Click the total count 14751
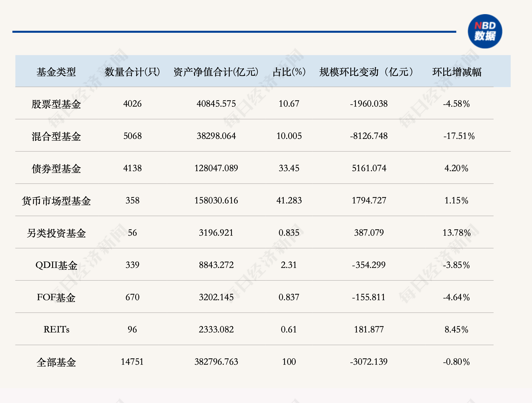 tap(132, 362)
